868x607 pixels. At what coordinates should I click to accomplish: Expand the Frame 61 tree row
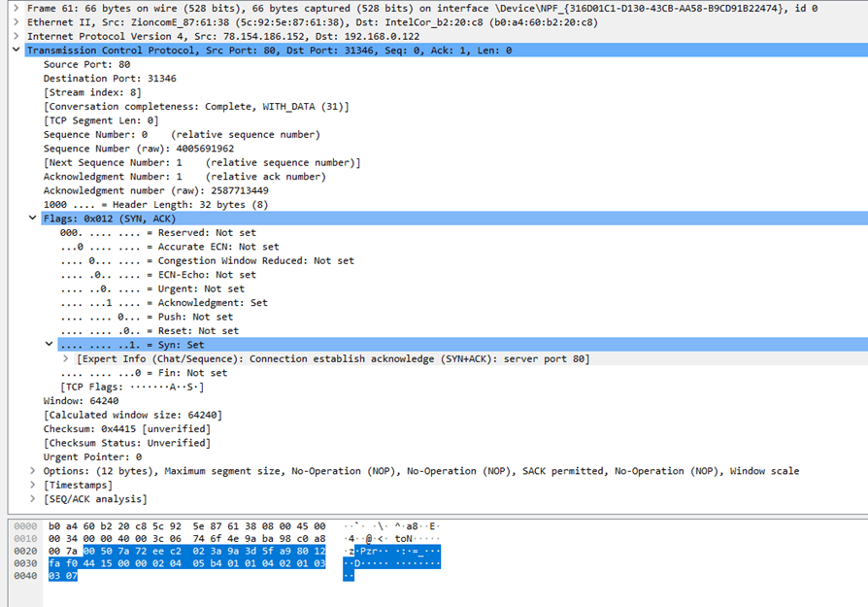pos(17,8)
